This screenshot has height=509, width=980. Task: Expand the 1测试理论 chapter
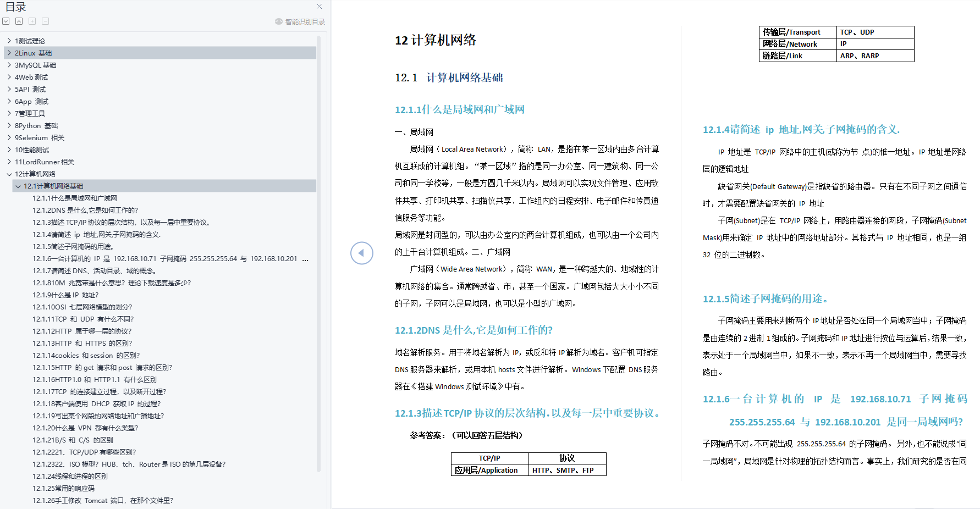point(9,41)
